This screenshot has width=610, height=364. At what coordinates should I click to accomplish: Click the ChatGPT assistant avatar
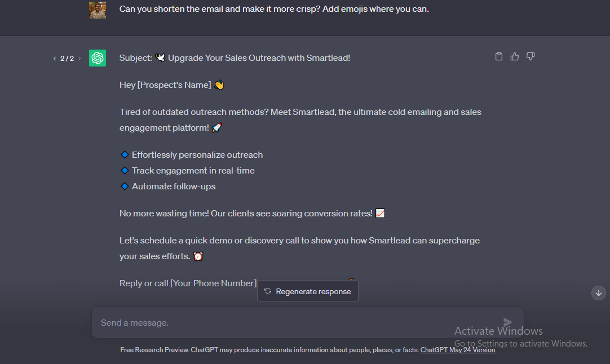[97, 58]
